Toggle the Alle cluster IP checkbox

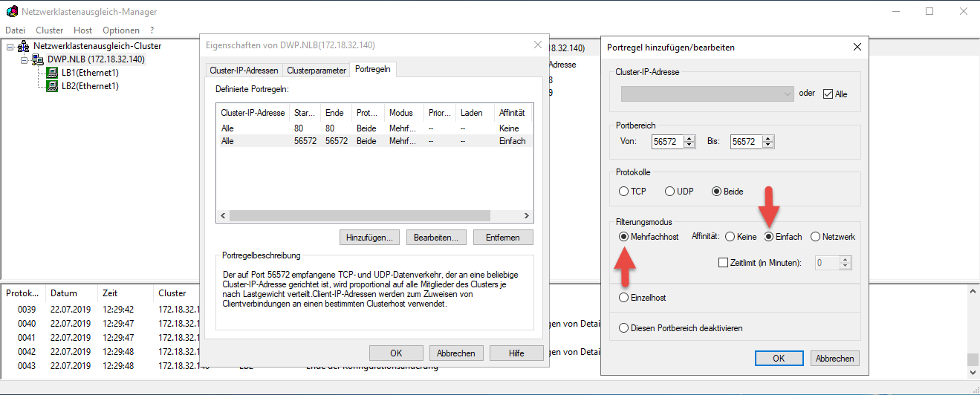[828, 94]
